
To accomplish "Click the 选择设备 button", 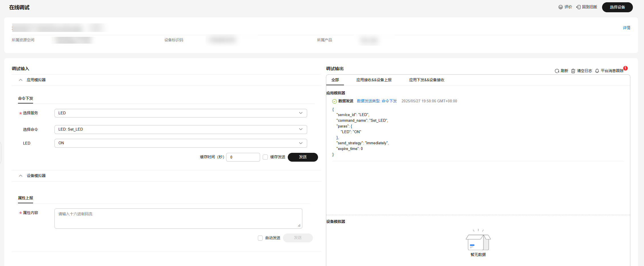I will tap(617, 7).
